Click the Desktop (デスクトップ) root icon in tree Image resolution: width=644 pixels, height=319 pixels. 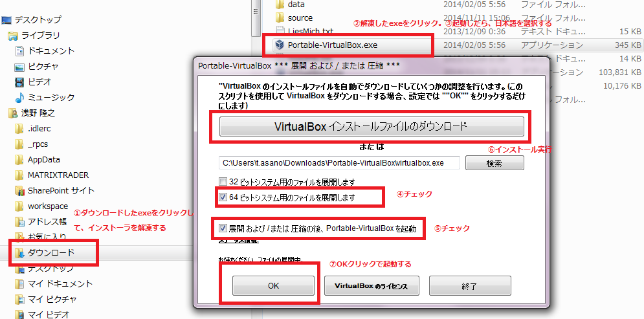tap(6, 19)
